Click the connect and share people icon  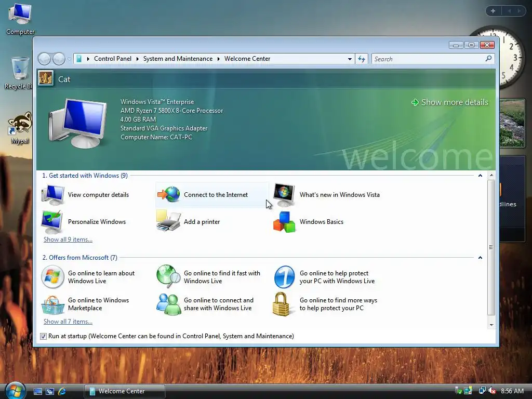click(169, 304)
